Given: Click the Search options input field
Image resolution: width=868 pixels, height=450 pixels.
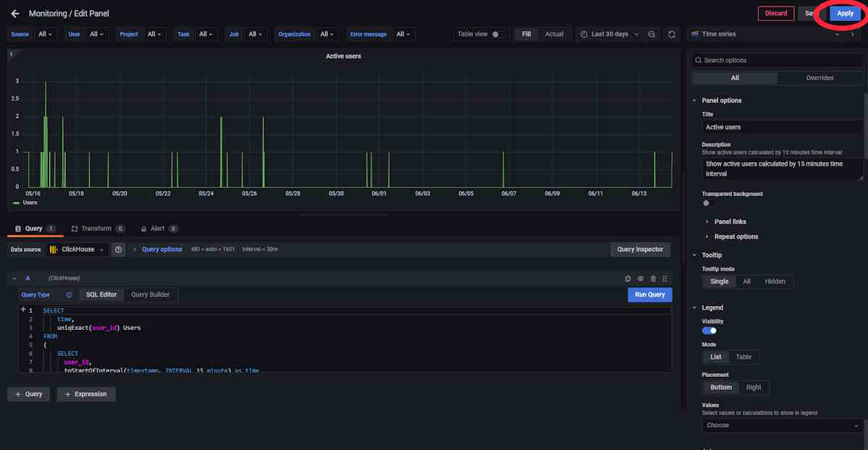Looking at the screenshot, I should tap(778, 60).
